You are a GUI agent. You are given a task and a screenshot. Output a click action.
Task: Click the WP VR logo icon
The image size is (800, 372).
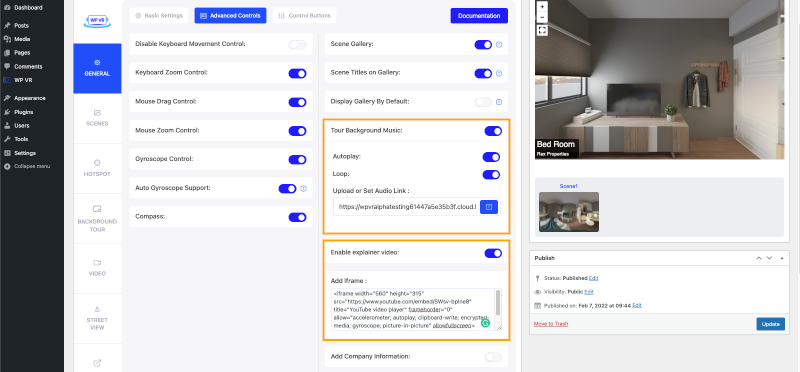pyautogui.click(x=97, y=20)
